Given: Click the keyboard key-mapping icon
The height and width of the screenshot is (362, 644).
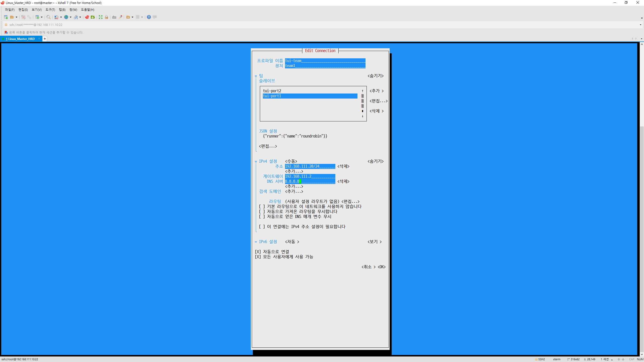Looking at the screenshot, I should 114,17.
